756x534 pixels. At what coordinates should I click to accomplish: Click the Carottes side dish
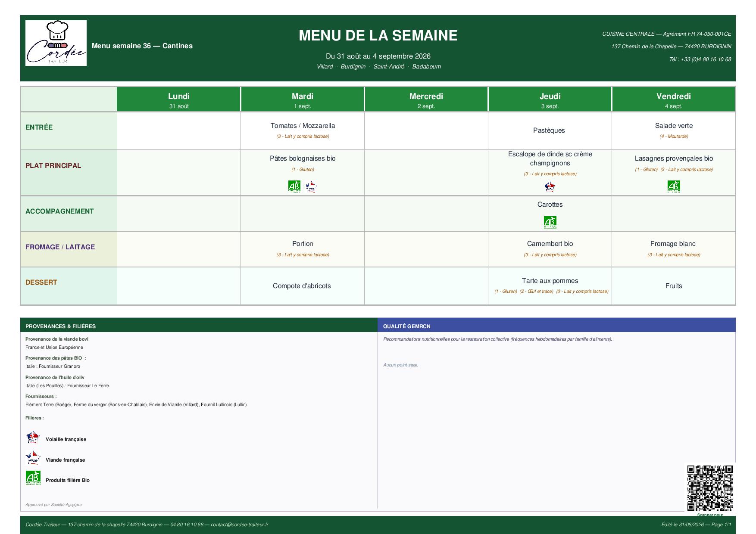(550, 205)
